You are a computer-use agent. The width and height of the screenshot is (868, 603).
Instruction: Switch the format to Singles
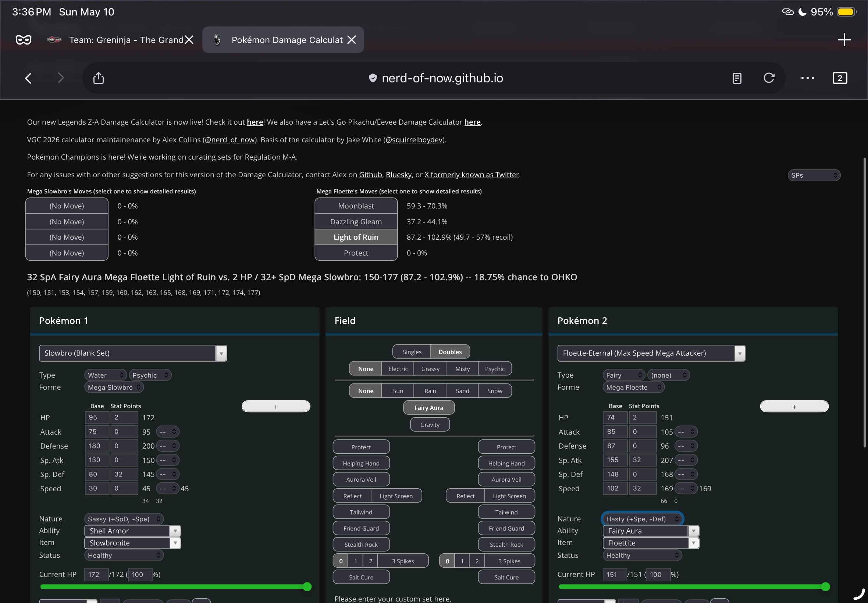click(x=412, y=352)
